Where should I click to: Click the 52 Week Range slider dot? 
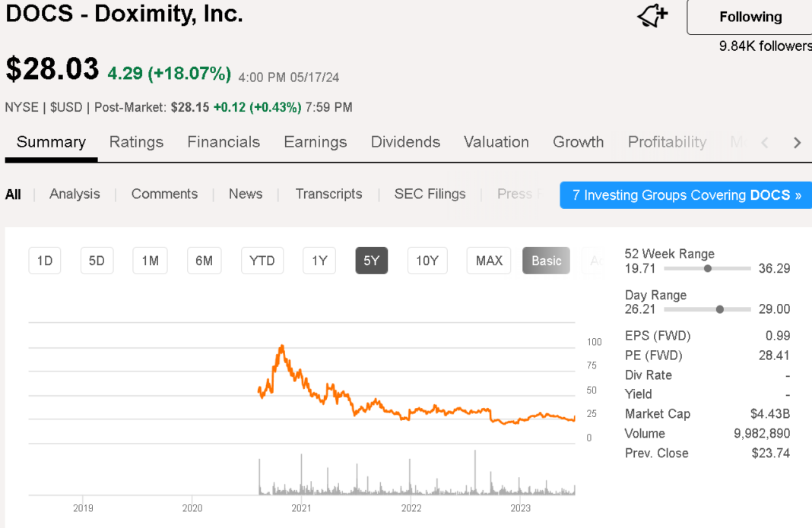pos(708,268)
